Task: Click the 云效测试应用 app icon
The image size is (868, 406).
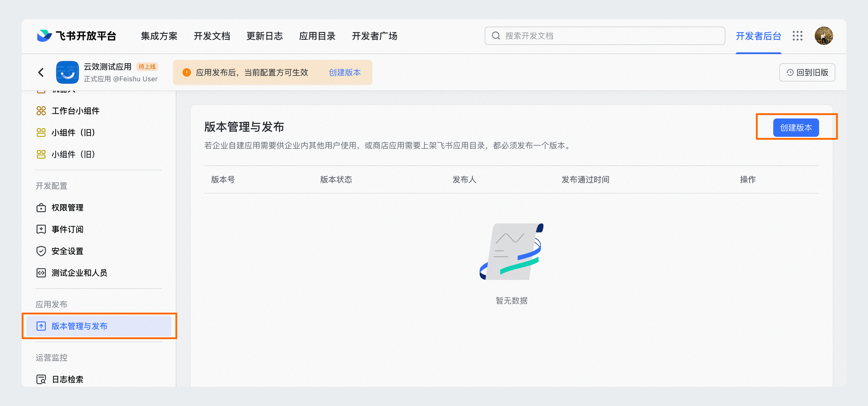Action: click(x=68, y=72)
